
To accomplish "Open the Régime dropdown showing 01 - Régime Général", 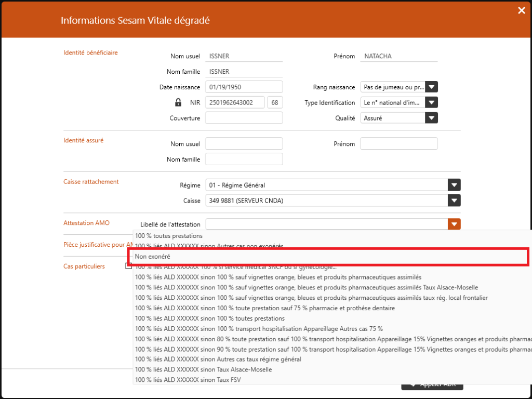I will [454, 184].
